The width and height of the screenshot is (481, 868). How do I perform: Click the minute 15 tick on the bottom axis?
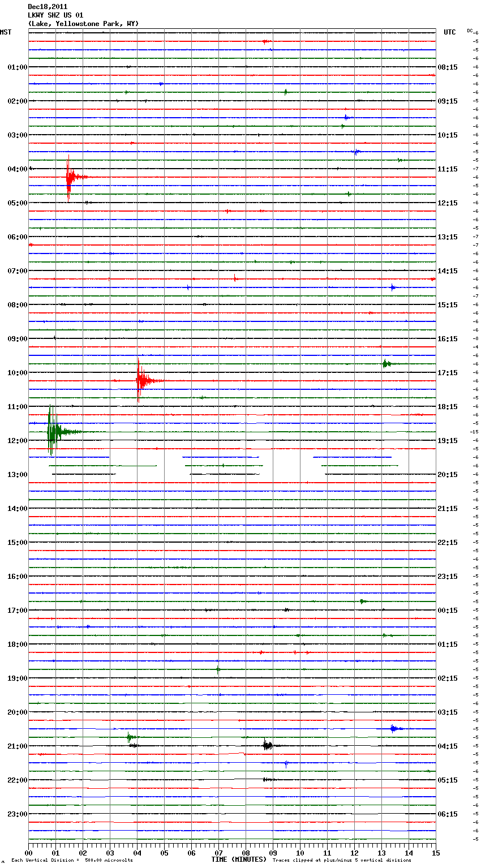click(436, 853)
